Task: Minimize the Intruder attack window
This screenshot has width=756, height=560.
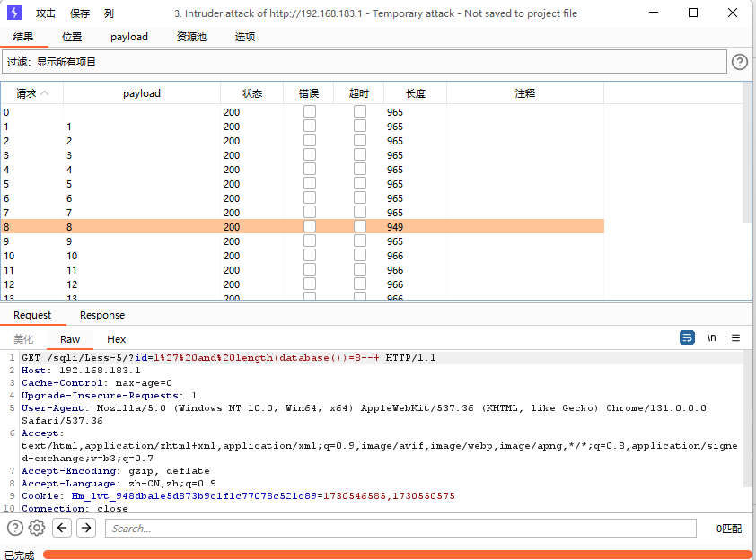Action: (654, 13)
